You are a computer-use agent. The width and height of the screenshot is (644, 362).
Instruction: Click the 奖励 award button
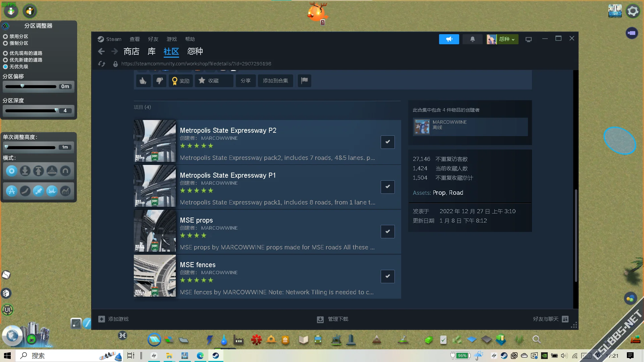pos(181,81)
